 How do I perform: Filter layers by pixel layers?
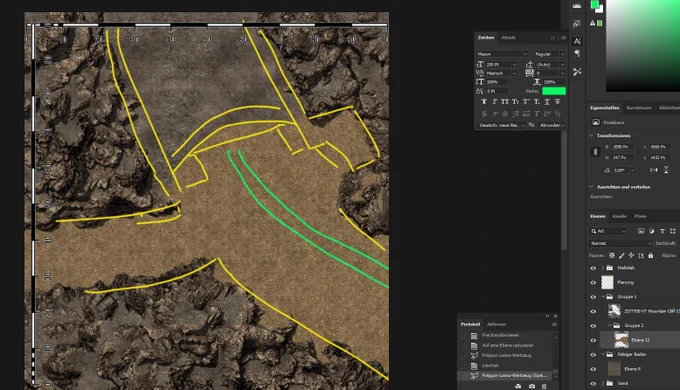(x=641, y=231)
